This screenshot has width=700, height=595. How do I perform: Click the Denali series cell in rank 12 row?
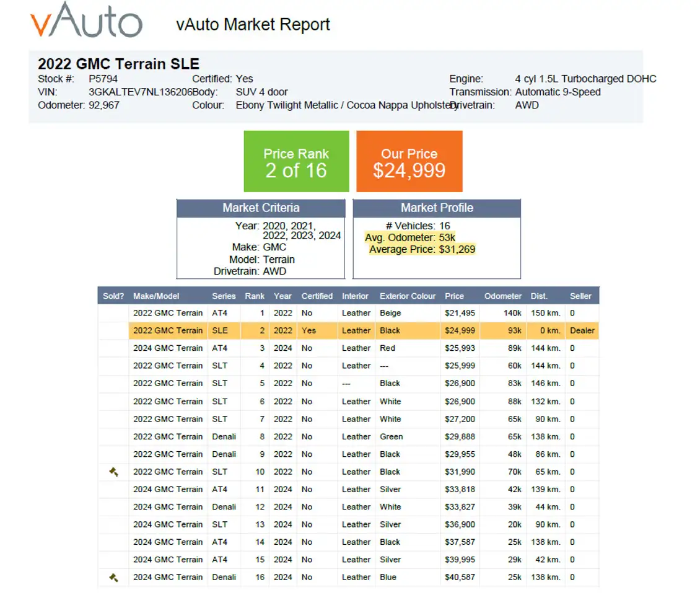tap(224, 507)
